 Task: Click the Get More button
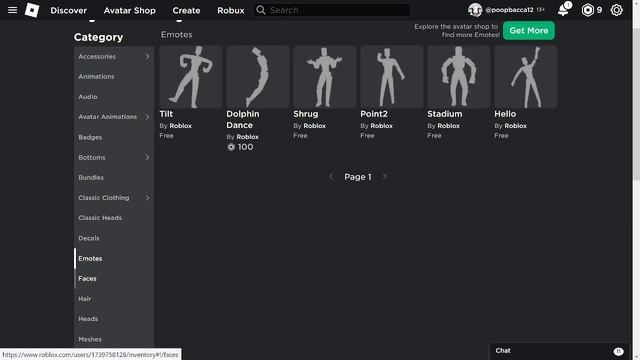click(x=529, y=31)
